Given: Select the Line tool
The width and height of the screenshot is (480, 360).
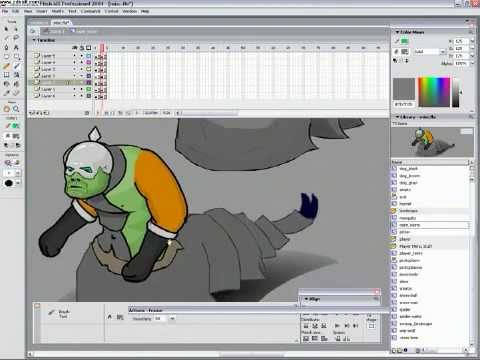Looking at the screenshot, I should point(6,38).
